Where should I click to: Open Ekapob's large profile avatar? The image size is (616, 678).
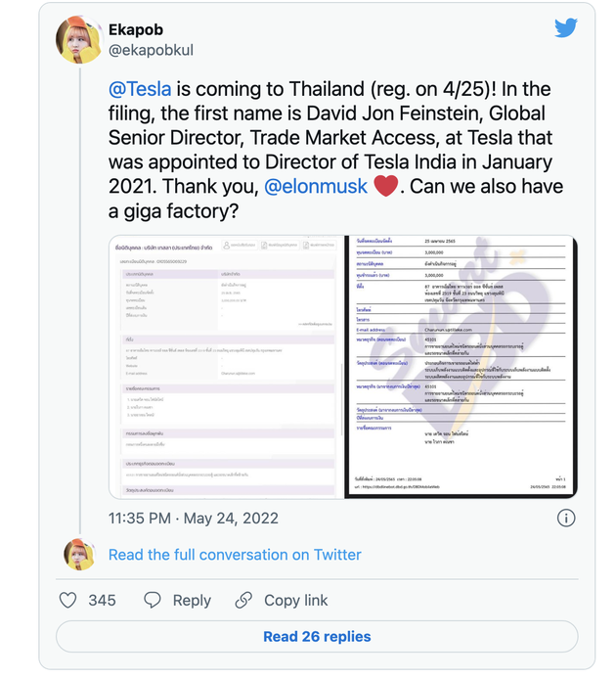79,40
